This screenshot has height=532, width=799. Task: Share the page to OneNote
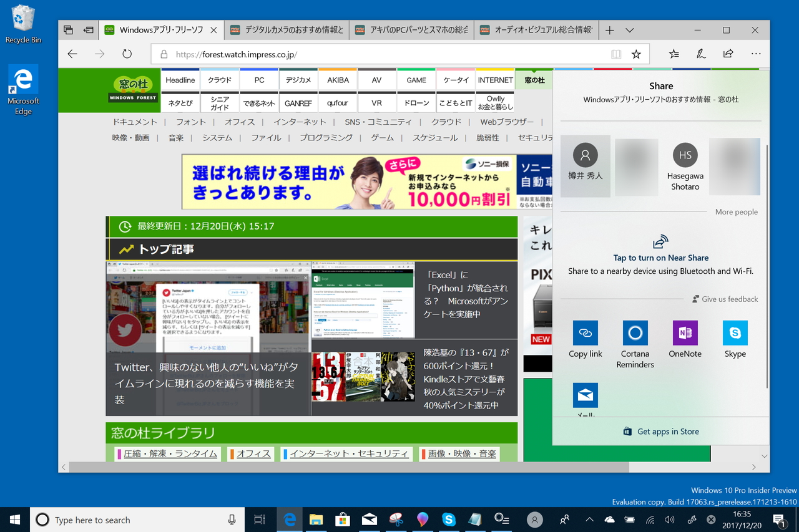685,334
